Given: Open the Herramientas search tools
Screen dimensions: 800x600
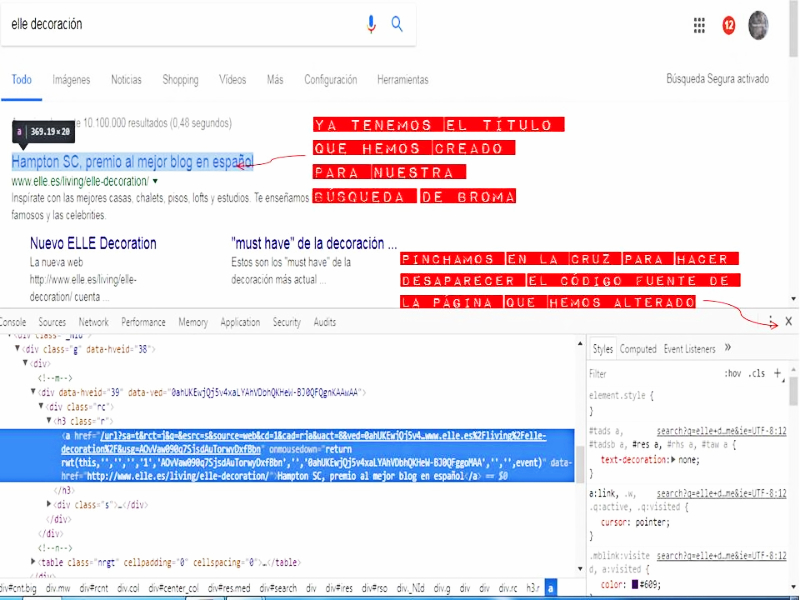Looking at the screenshot, I should (x=403, y=80).
